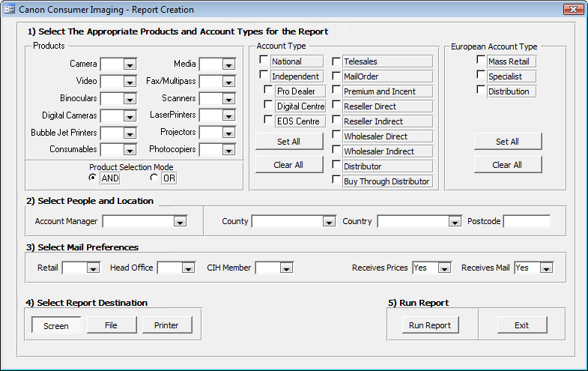Viewport: 588px width, 371px height.
Task: Click Clear All for European Account Type
Action: point(507,165)
